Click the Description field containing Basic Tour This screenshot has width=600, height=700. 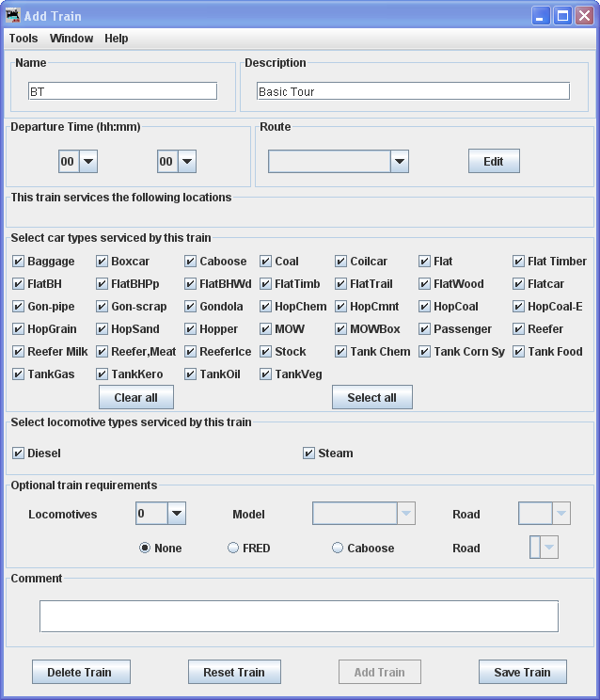(413, 91)
